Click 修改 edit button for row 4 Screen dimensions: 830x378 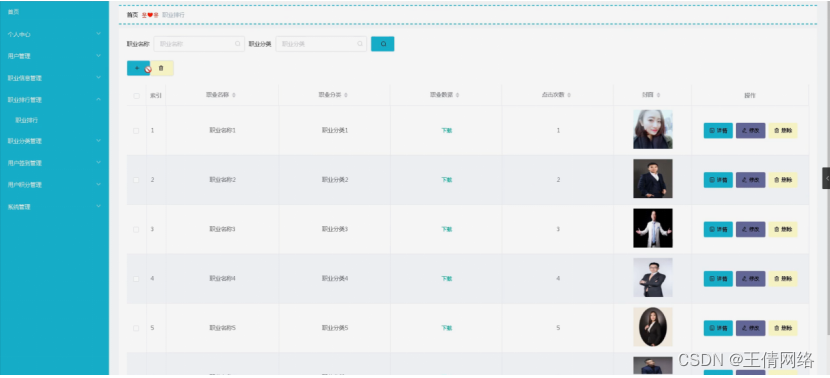751,278
